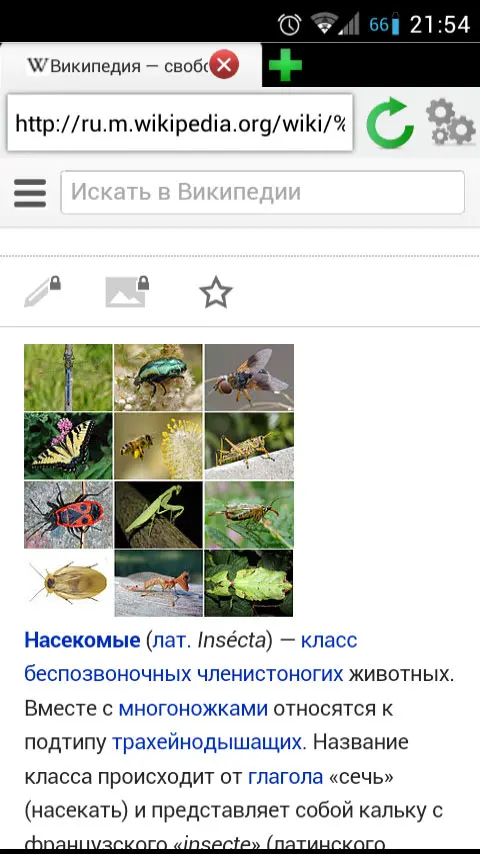Add article to watchlist with star
This screenshot has height=854, width=480.
(216, 292)
